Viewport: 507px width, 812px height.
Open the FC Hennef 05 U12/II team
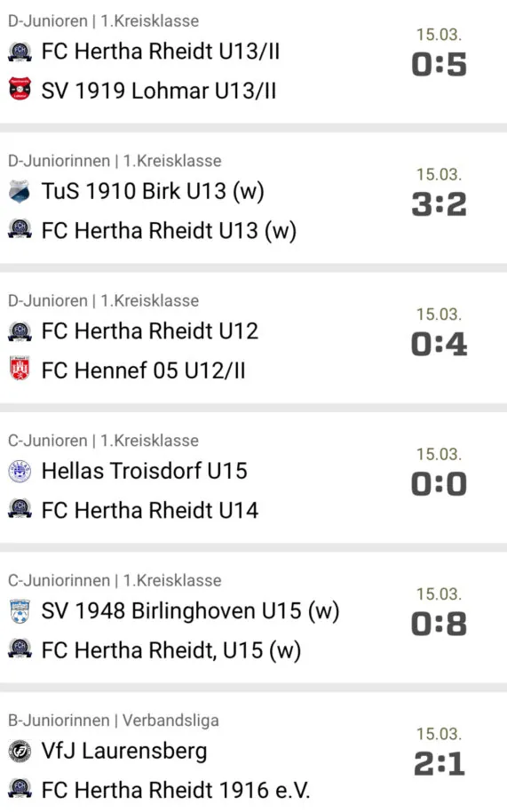(143, 370)
